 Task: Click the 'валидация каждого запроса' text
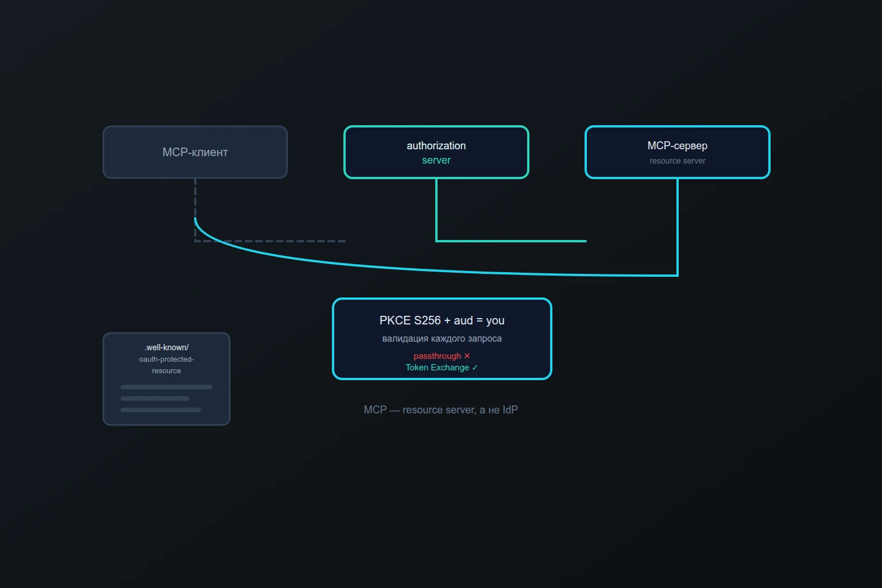click(x=442, y=339)
